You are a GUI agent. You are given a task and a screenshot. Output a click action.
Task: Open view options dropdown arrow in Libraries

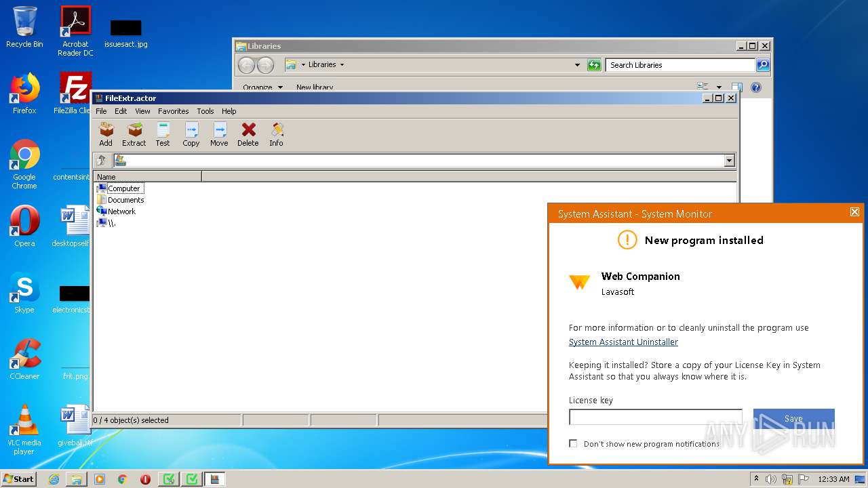click(719, 87)
